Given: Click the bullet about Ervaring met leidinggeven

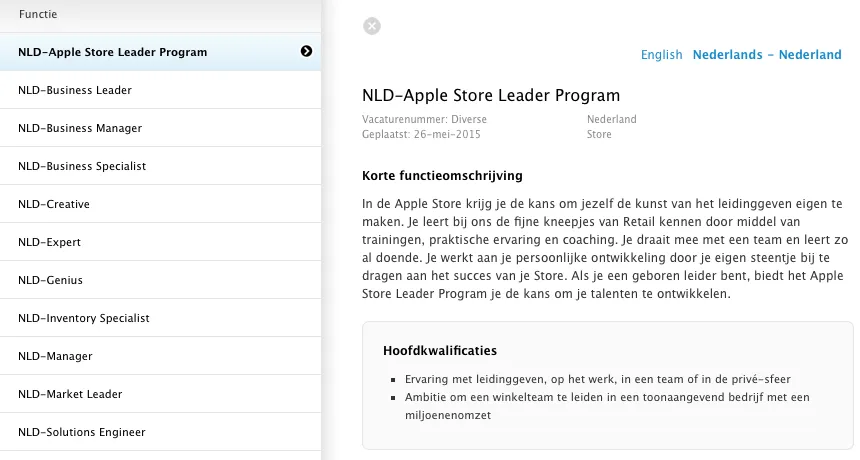Looking at the screenshot, I should click(598, 379).
